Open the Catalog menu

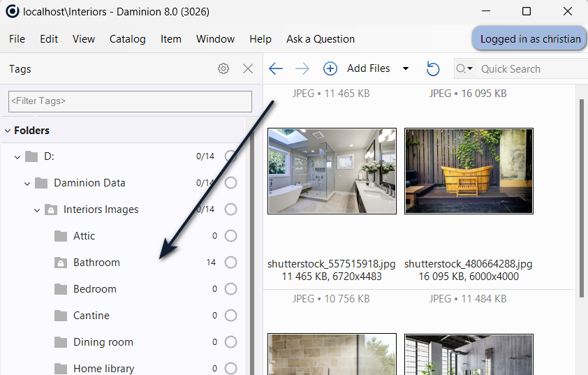point(127,39)
